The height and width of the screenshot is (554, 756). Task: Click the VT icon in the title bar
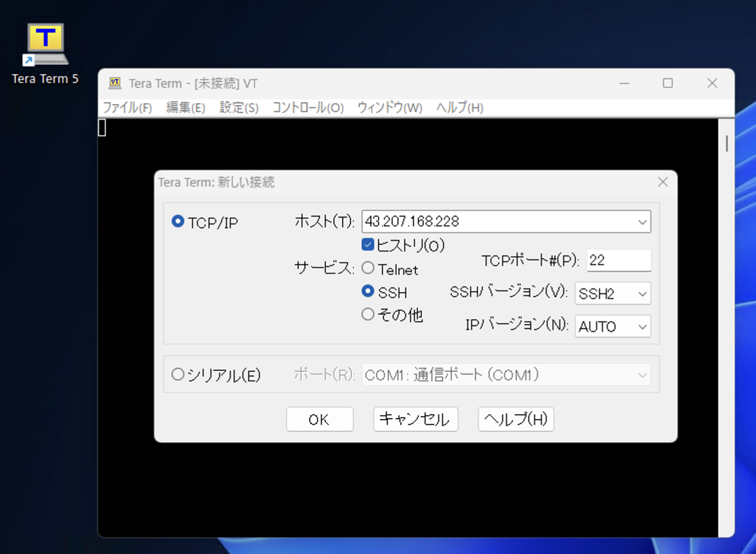(x=115, y=83)
